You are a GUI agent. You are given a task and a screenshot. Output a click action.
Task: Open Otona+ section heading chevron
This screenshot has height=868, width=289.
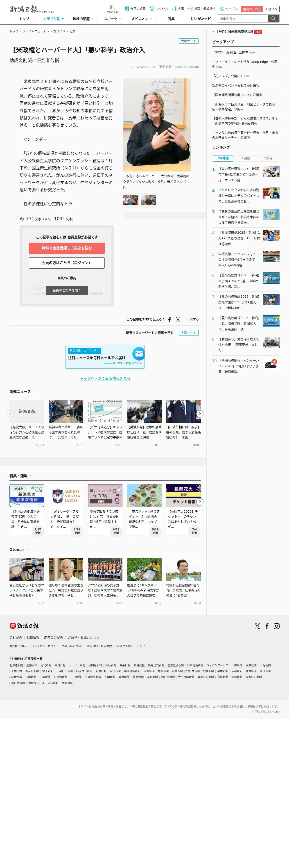point(27,550)
